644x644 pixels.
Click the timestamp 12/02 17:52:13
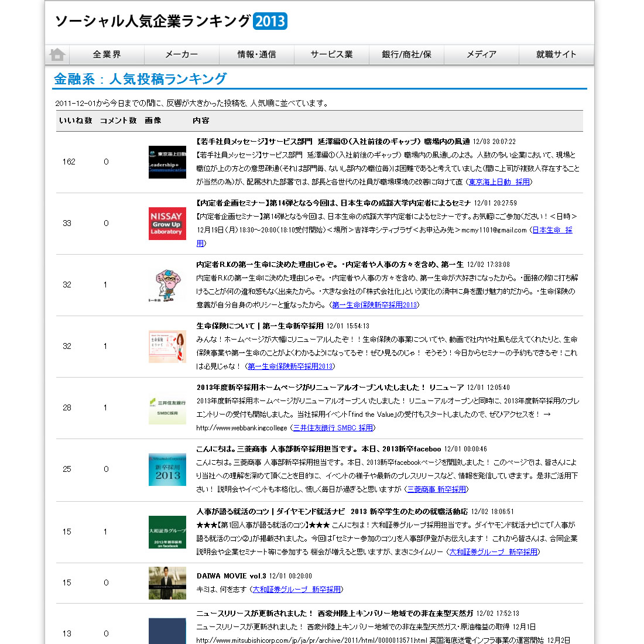498,613
